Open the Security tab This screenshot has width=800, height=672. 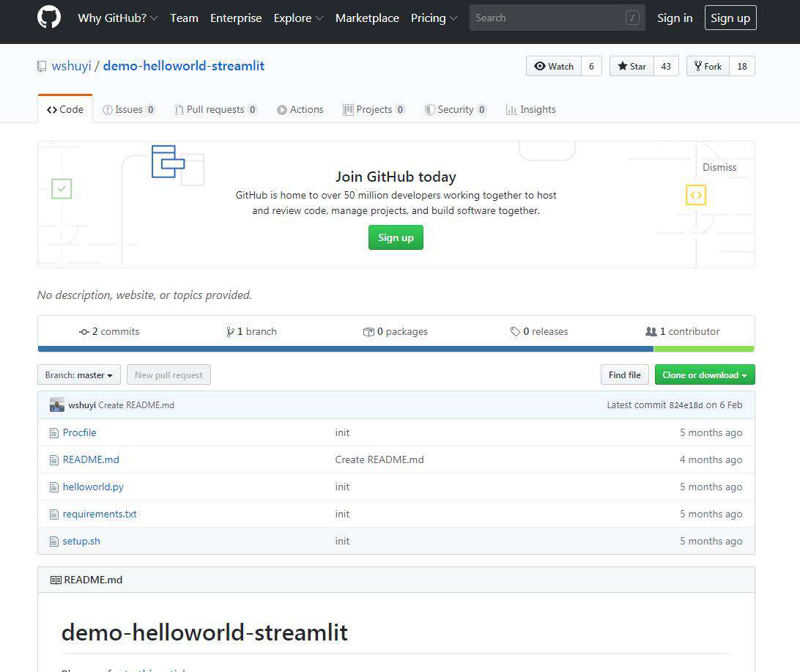[x=456, y=109]
